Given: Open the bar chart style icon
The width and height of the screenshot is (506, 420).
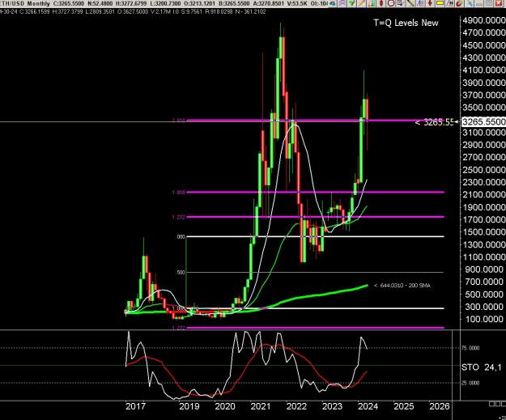Looking at the screenshot, I should point(372,3).
